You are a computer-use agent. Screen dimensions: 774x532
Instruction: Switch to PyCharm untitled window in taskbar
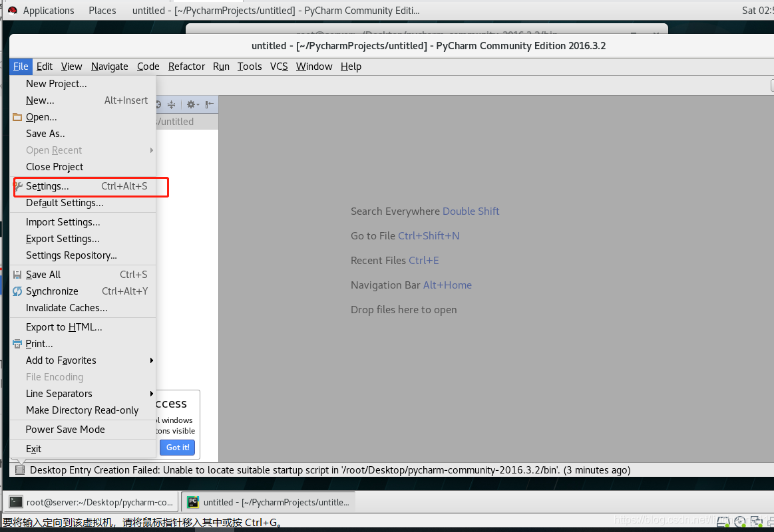[268, 502]
